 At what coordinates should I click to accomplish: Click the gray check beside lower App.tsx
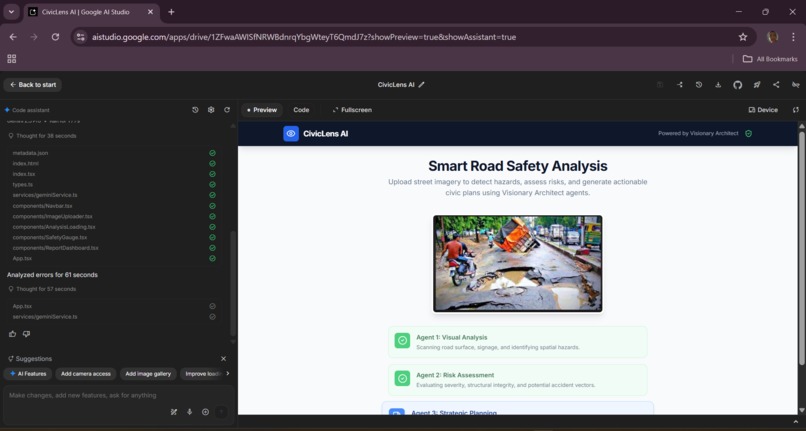(212, 306)
